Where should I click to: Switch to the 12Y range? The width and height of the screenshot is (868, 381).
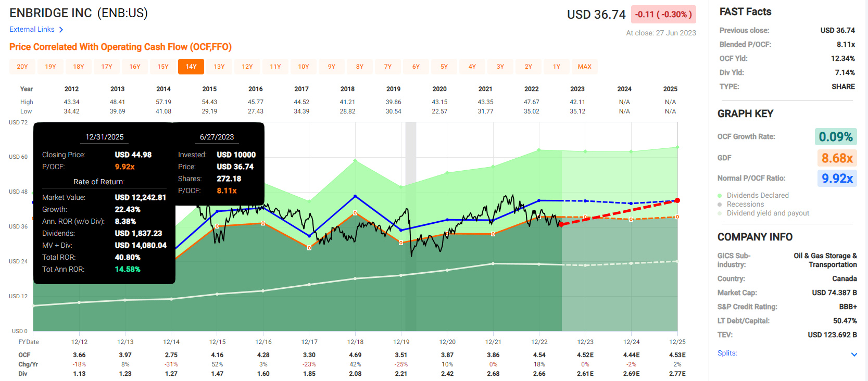(247, 67)
